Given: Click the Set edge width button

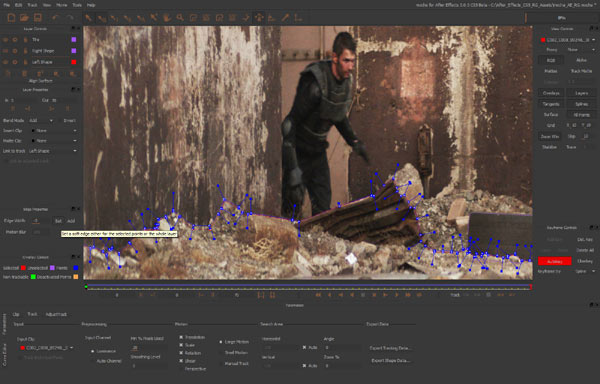Looking at the screenshot, I should pyautogui.click(x=58, y=221).
